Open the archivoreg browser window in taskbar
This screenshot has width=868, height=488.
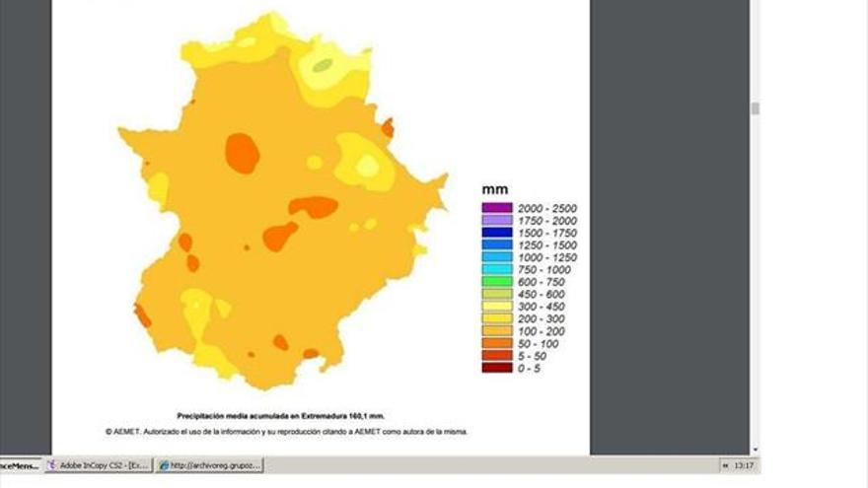pos(209,465)
